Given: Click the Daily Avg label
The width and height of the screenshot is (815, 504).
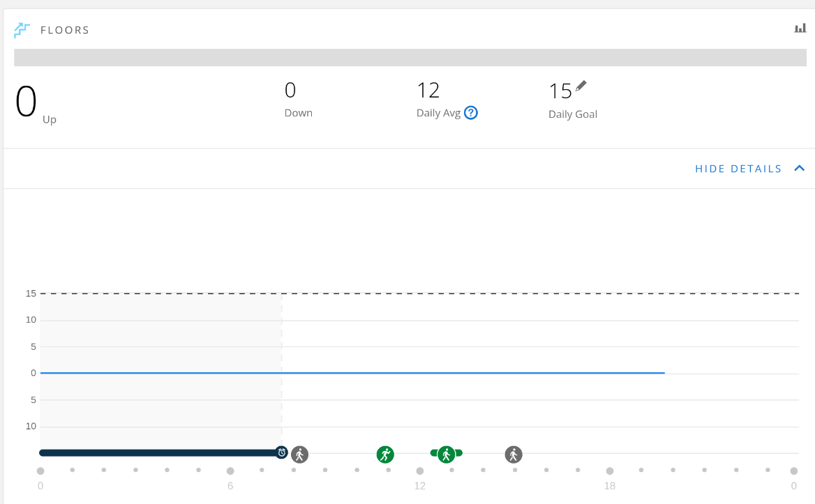Looking at the screenshot, I should (439, 113).
